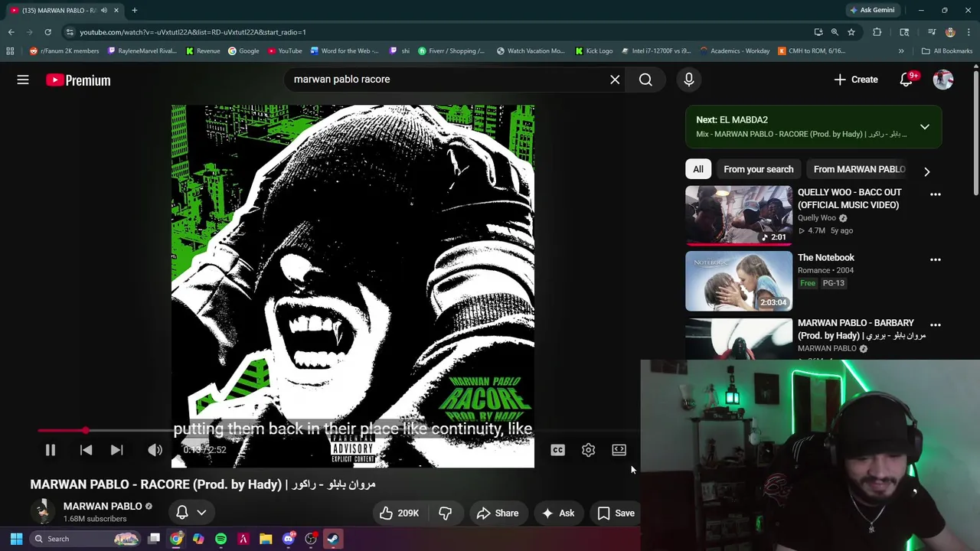Toggle channel notification bell for MARWAN PABLO
The image size is (980, 551).
182,512
